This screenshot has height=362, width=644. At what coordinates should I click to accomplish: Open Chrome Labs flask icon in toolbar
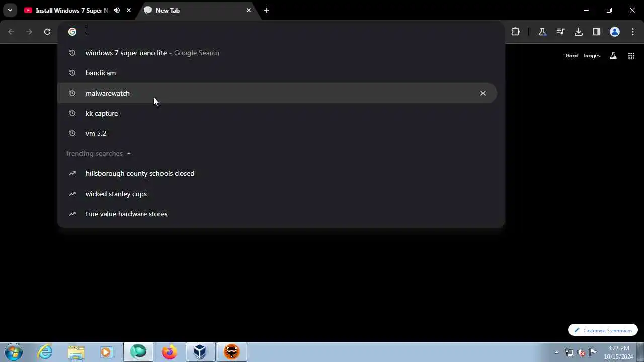pyautogui.click(x=542, y=32)
